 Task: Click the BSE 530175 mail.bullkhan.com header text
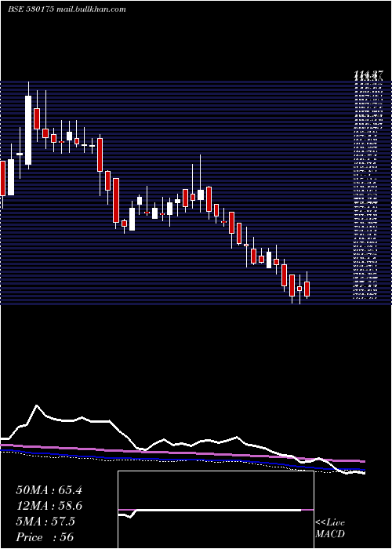click(67, 9)
